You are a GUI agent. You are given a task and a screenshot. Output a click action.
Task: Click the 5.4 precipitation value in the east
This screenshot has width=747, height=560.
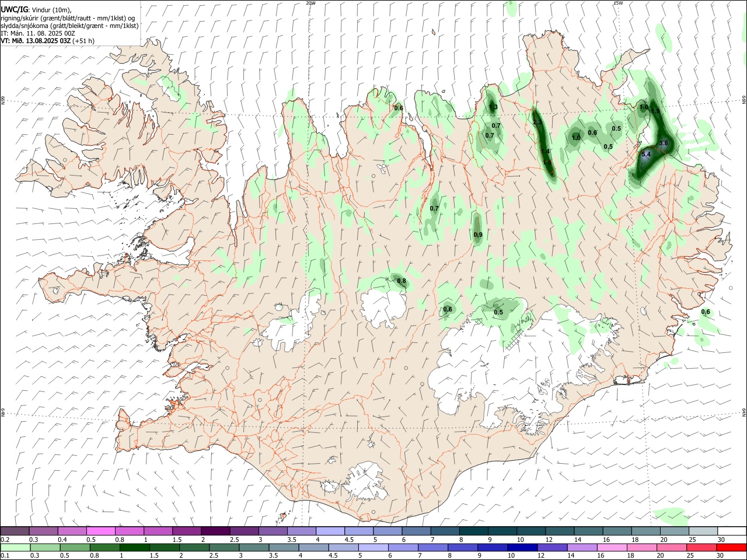(646, 155)
